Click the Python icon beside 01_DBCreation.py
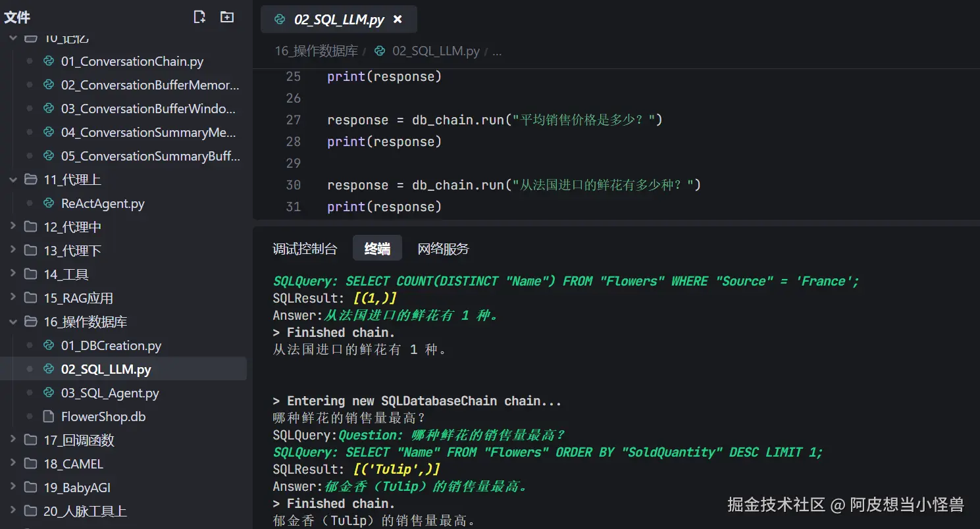The height and width of the screenshot is (529, 980). [x=48, y=345]
